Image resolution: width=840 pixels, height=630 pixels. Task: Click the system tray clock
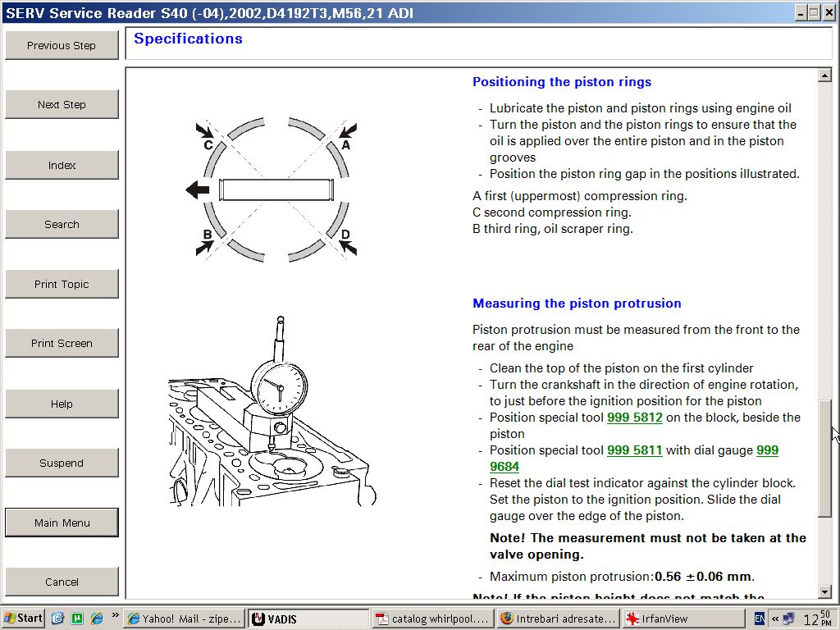click(x=818, y=619)
